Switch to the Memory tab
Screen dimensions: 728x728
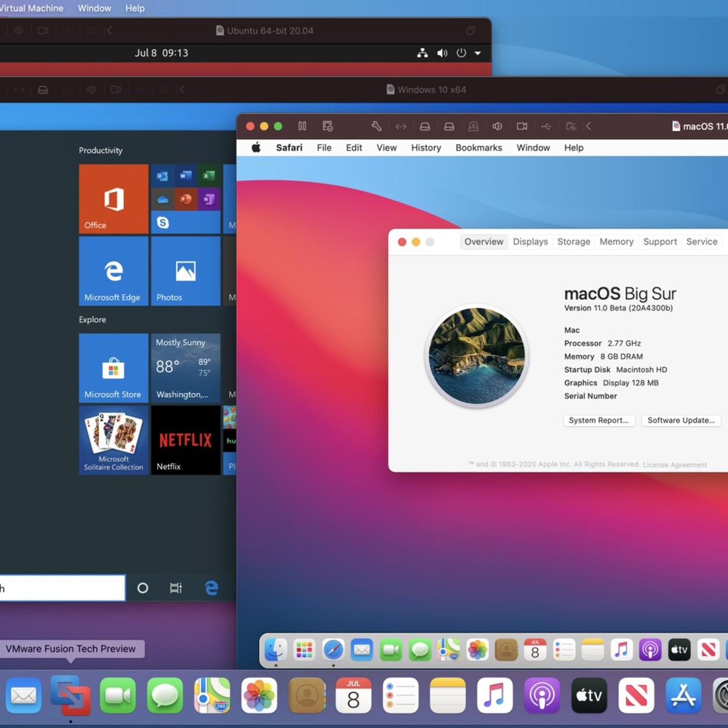616,241
